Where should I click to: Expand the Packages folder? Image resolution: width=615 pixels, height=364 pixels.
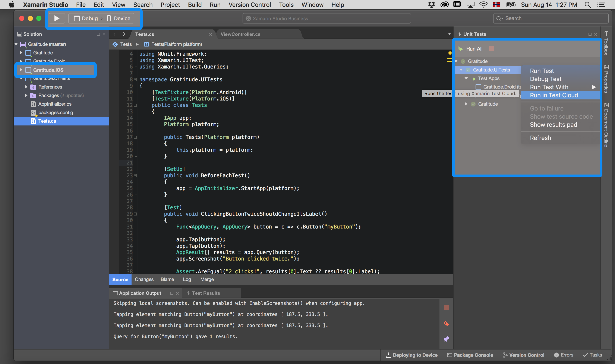pyautogui.click(x=26, y=95)
